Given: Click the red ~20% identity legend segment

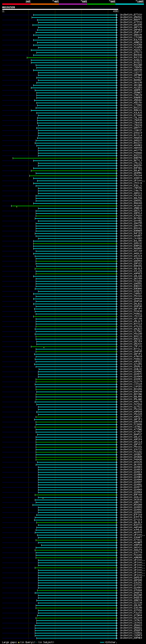Looking at the screenshot, I should [x=16, y=4].
